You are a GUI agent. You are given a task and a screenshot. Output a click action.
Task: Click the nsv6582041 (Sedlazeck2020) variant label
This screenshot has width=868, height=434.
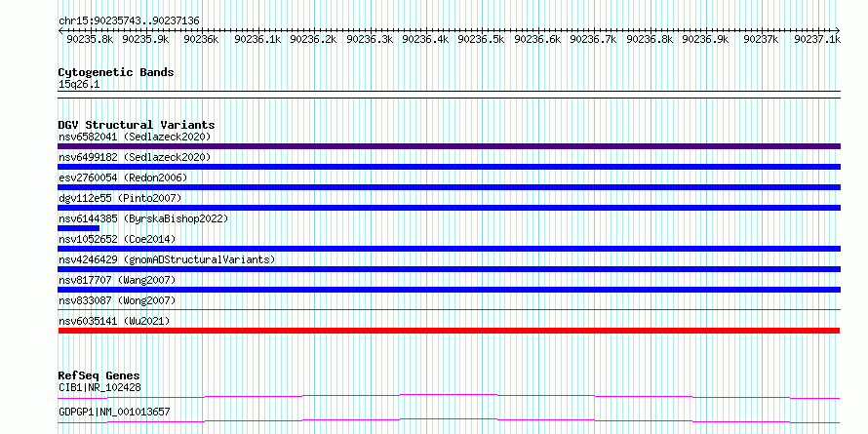pos(135,137)
